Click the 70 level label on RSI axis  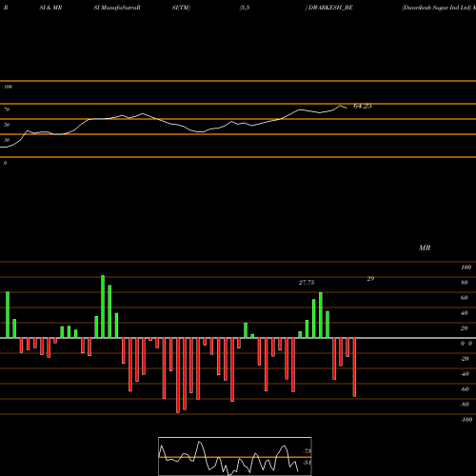coord(7,109)
